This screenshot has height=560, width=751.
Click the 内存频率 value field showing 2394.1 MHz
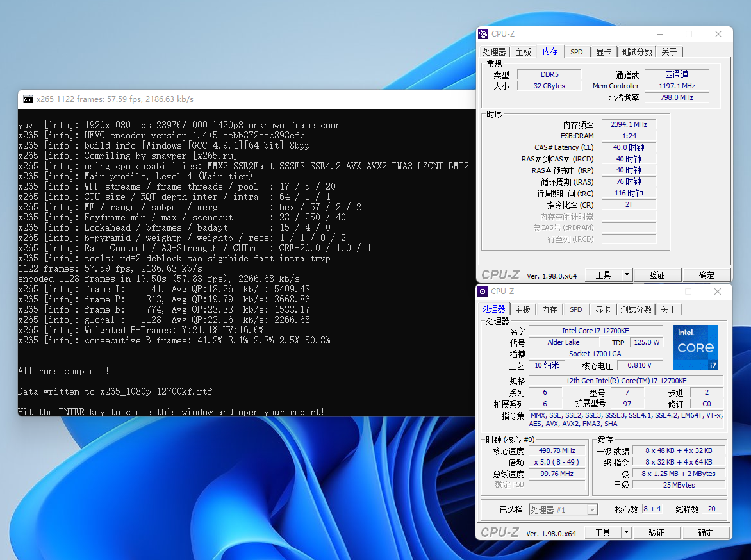point(629,125)
